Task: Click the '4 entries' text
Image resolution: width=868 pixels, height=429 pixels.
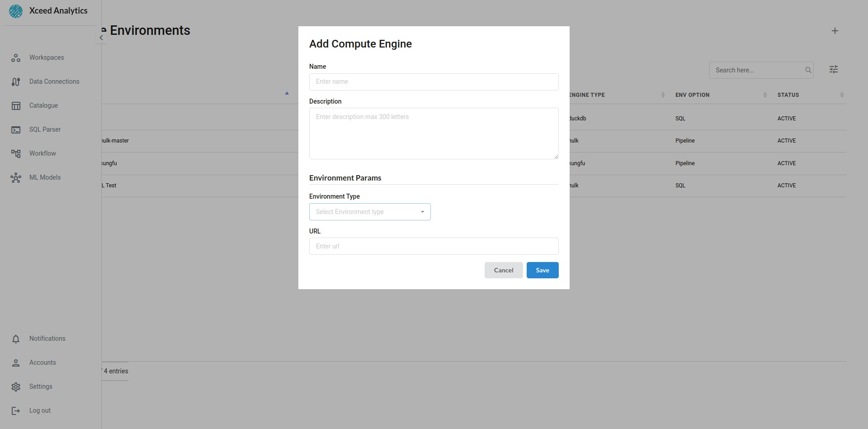Action: pyautogui.click(x=116, y=371)
